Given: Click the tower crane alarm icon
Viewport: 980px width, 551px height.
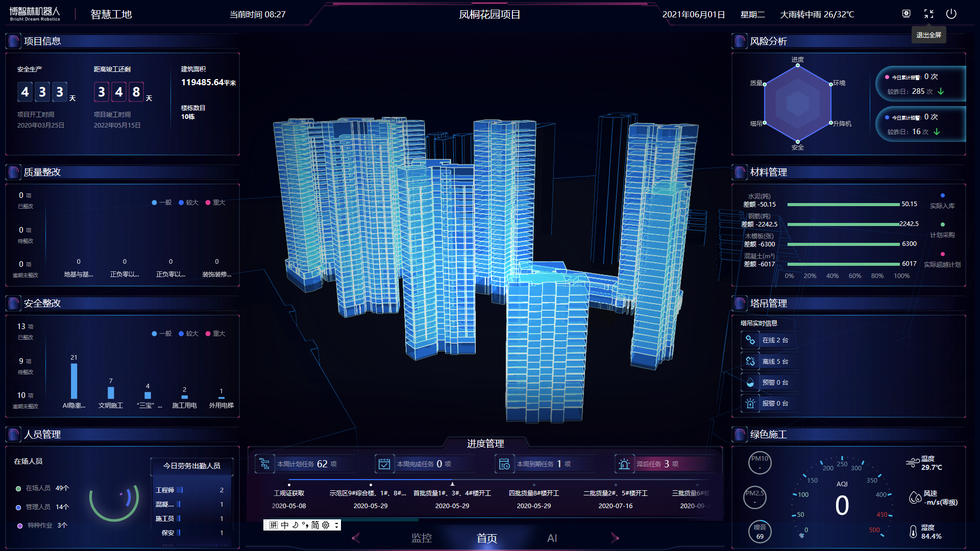Looking at the screenshot, I should [x=750, y=404].
